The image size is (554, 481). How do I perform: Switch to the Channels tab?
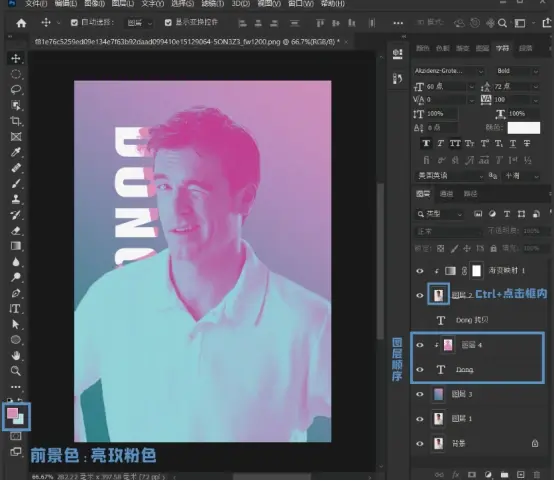pyautogui.click(x=446, y=194)
